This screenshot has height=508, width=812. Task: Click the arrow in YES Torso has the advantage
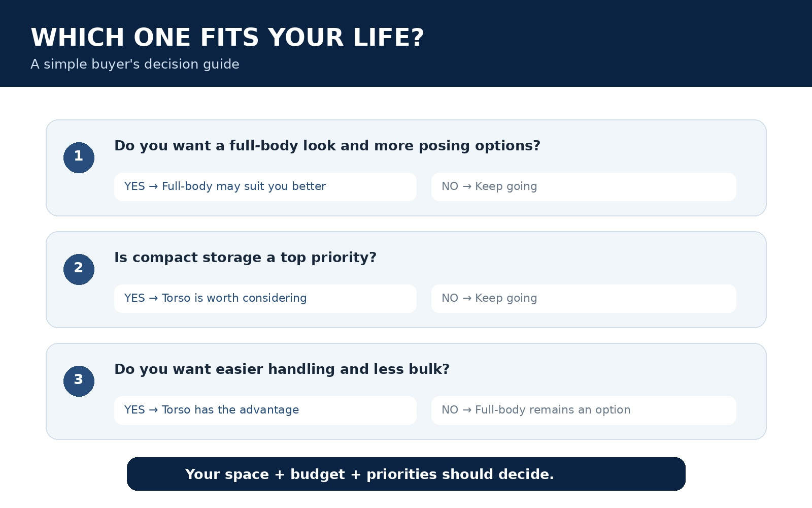[x=153, y=410]
